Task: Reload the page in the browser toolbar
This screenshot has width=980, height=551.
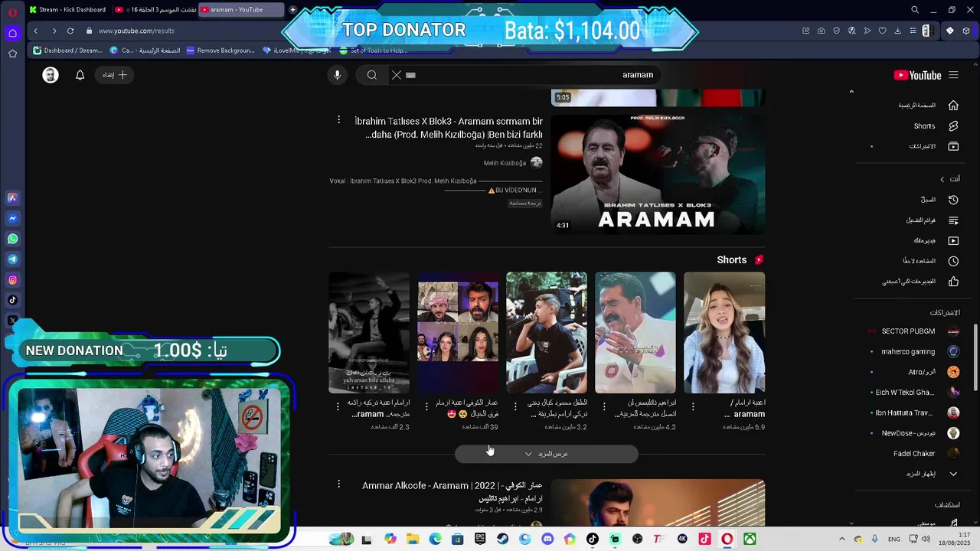Action: coord(70,31)
